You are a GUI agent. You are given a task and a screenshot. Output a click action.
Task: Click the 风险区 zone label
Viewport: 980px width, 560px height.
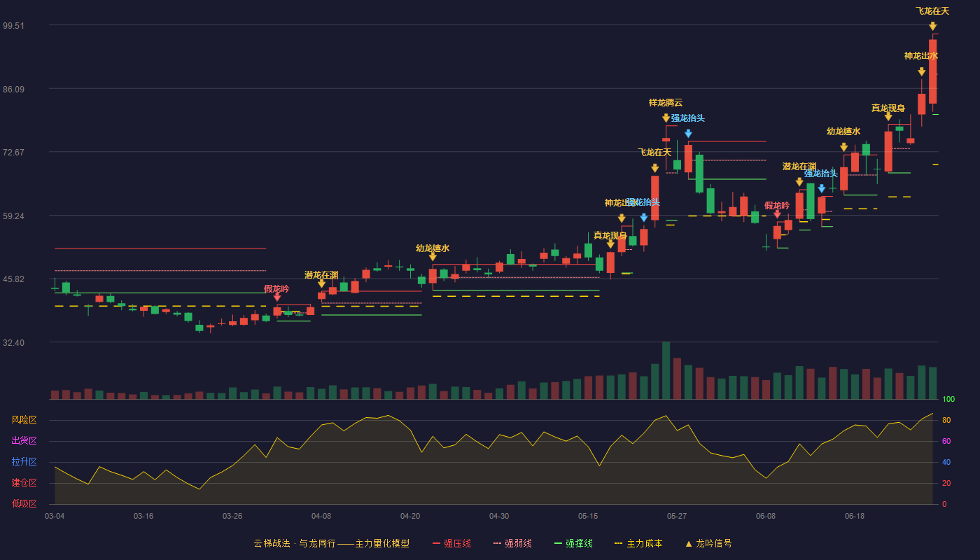(24, 420)
